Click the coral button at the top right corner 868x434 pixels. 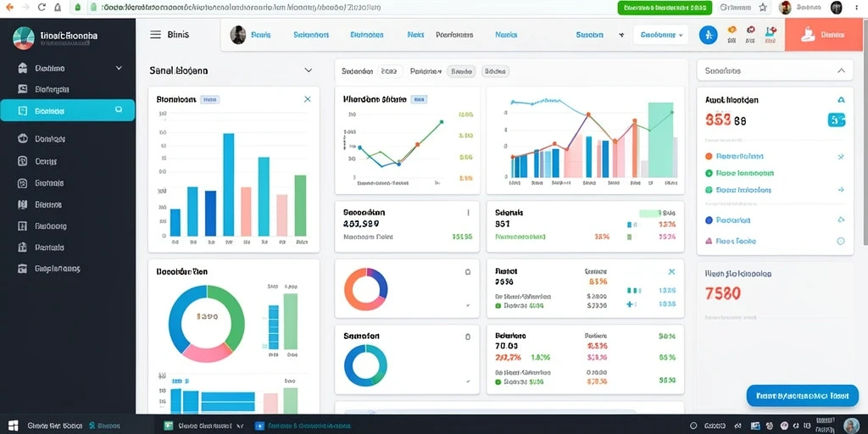point(826,34)
